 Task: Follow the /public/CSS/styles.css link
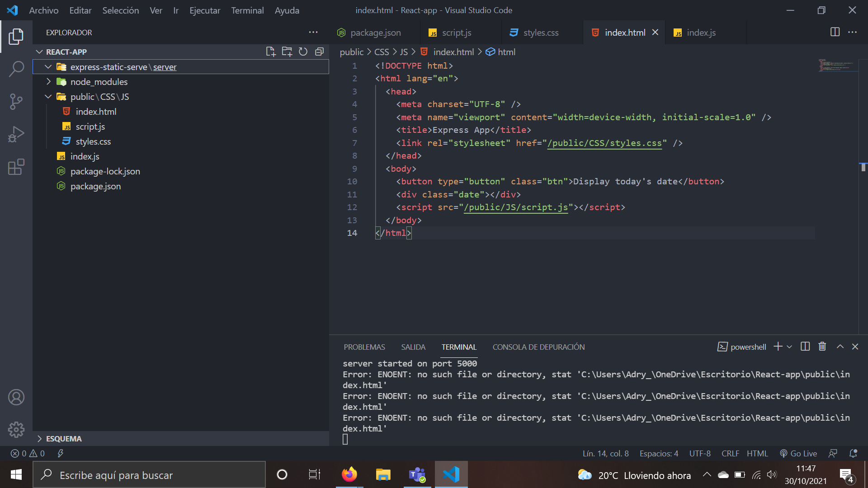(x=604, y=143)
